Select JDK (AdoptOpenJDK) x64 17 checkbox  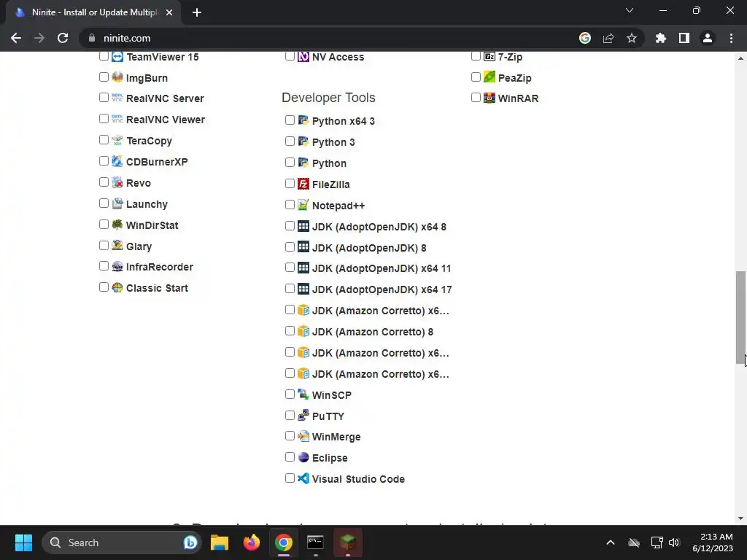coord(290,289)
